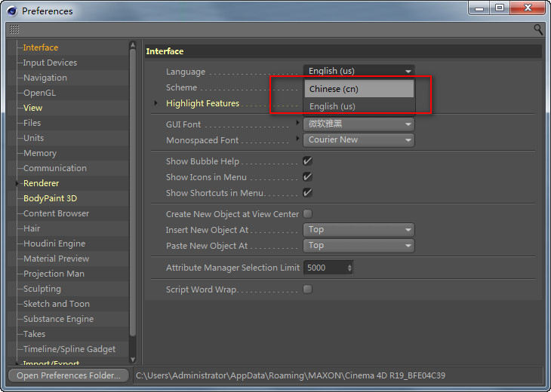Open Paste New Object At dropdown

point(359,245)
